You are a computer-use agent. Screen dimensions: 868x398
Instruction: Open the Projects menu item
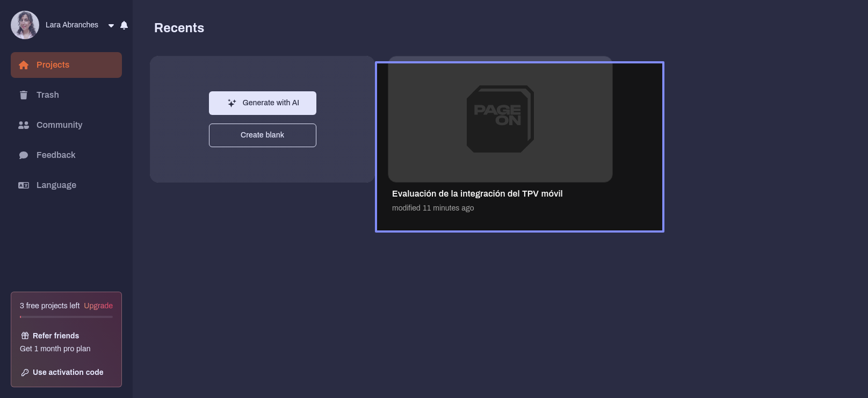point(53,65)
